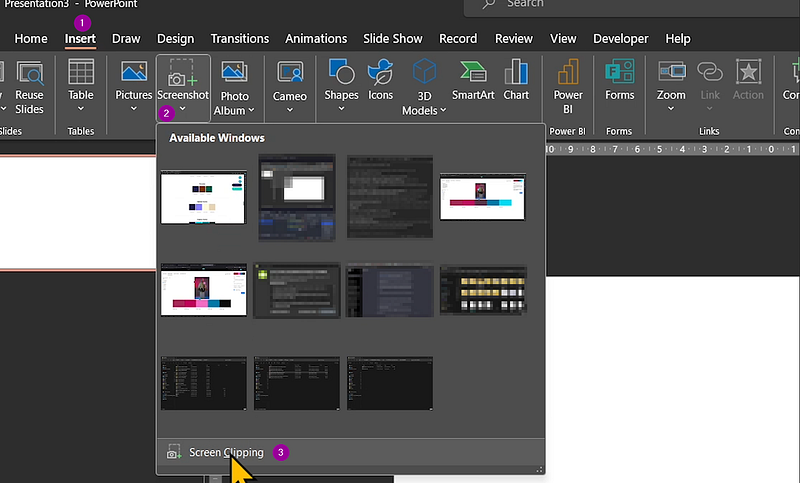Go to the Transitions tab
800x483 pixels.
click(240, 39)
